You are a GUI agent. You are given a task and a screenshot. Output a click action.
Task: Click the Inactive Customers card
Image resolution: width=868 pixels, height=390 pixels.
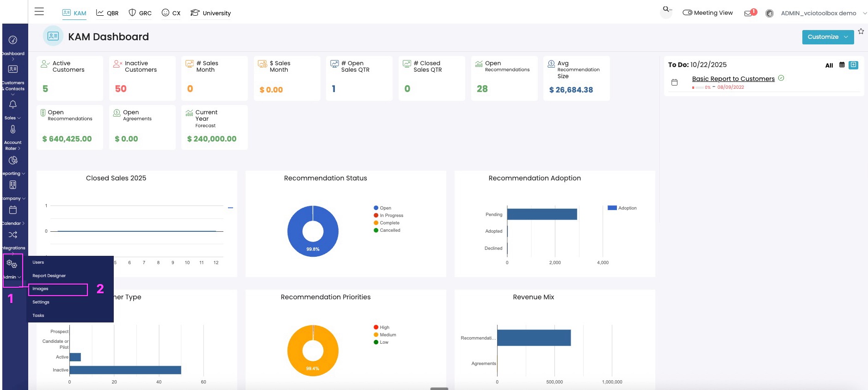point(142,78)
